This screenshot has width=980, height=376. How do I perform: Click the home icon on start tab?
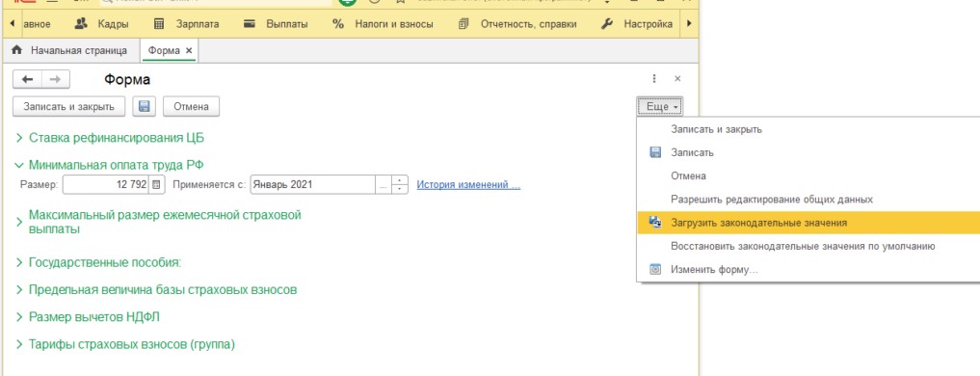point(17,50)
